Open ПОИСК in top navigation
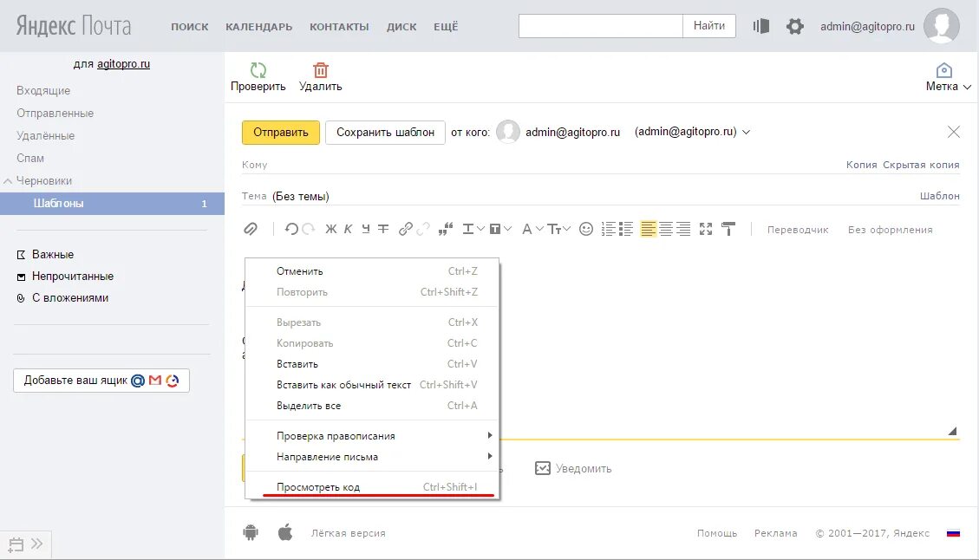979x560 pixels. (190, 27)
